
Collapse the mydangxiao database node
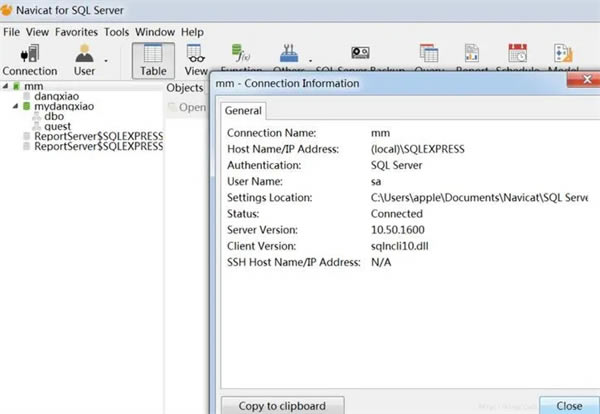(x=15, y=106)
